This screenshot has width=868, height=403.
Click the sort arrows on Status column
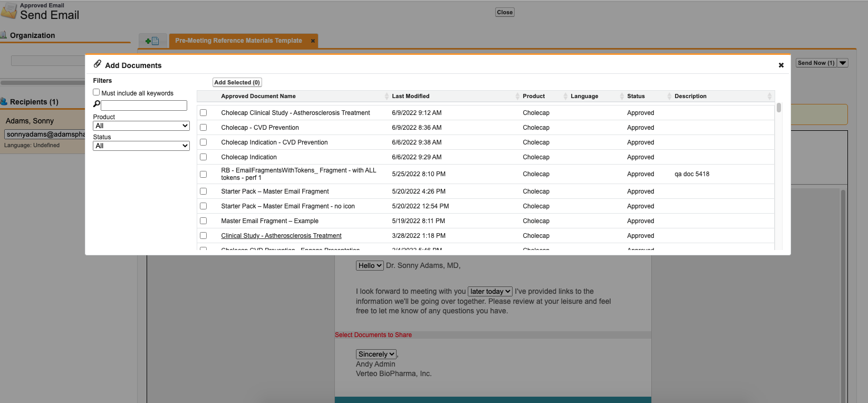coord(669,96)
